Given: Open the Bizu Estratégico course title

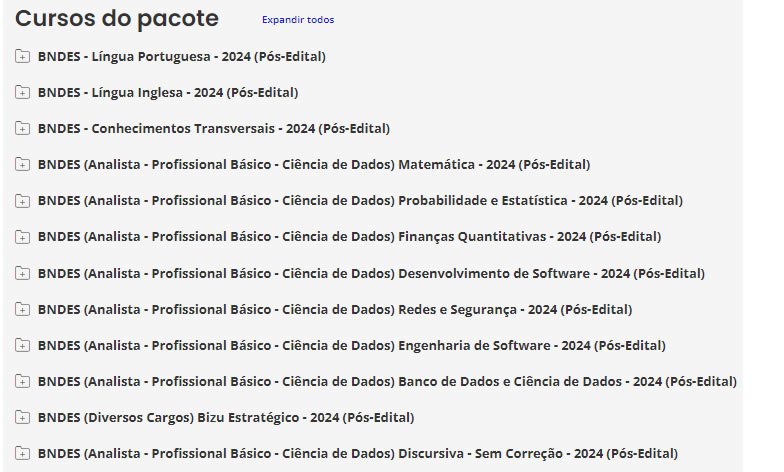Looking at the screenshot, I should pyautogui.click(x=225, y=417).
